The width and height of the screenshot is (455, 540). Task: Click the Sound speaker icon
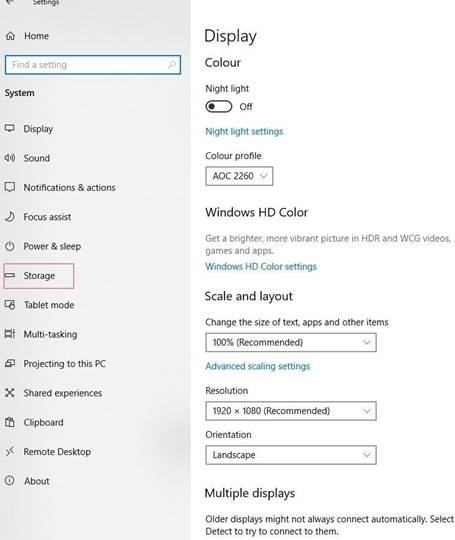point(10,158)
